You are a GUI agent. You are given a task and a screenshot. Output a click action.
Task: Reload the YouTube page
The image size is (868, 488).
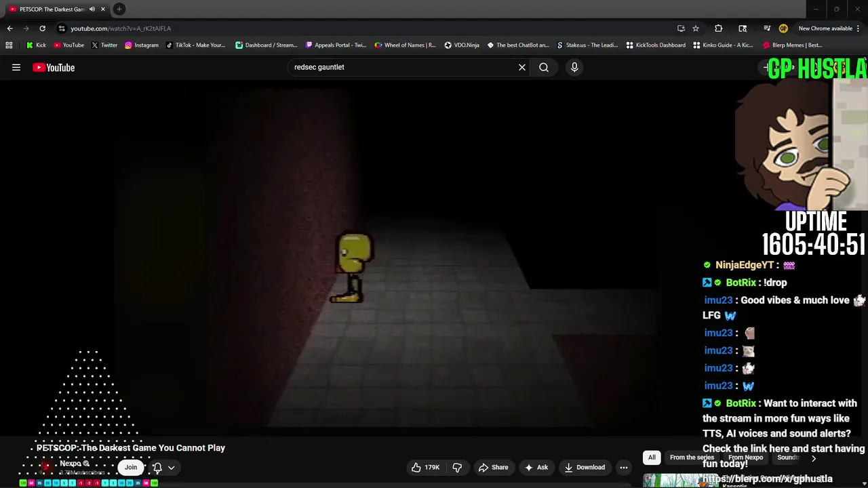[42, 28]
